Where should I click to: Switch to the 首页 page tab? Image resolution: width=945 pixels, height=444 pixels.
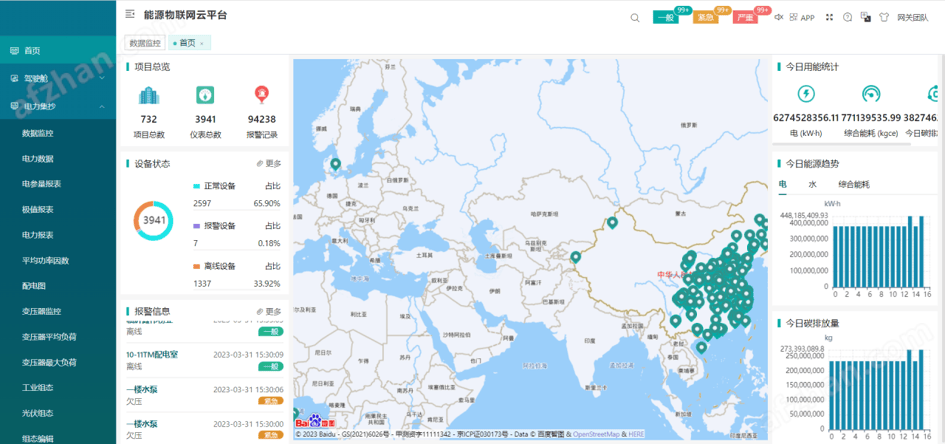coord(189,43)
